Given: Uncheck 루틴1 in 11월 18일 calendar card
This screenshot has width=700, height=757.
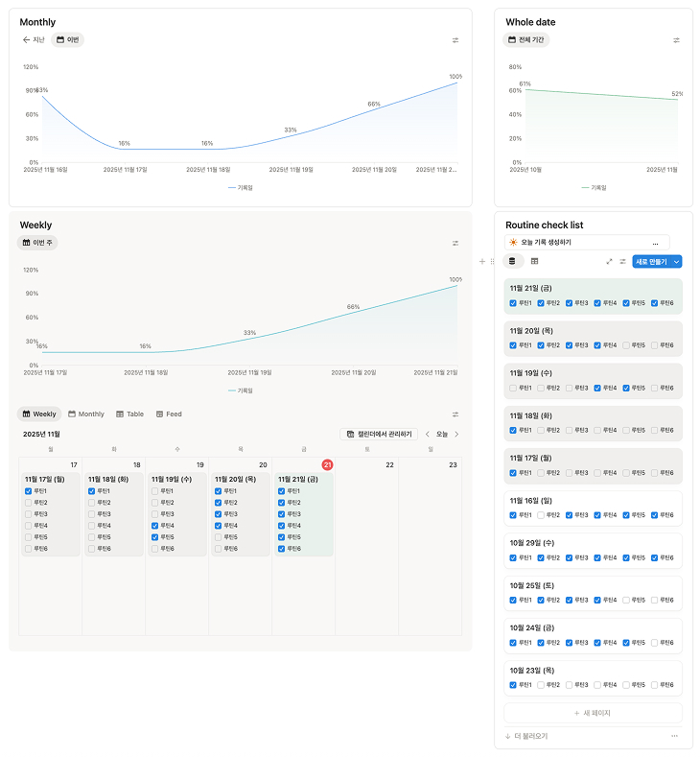Looking at the screenshot, I should [x=92, y=491].
